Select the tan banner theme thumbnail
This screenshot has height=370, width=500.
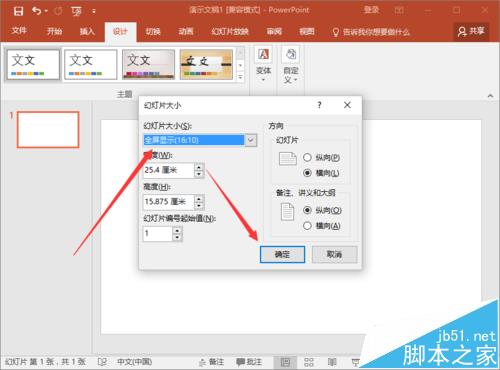point(206,64)
